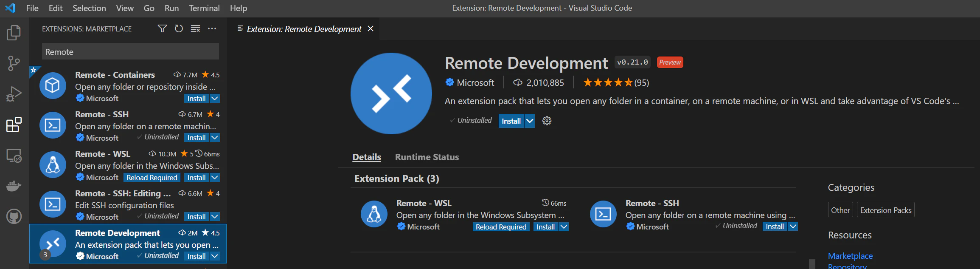Install Remote - WSL from sidebar list

pyautogui.click(x=197, y=178)
